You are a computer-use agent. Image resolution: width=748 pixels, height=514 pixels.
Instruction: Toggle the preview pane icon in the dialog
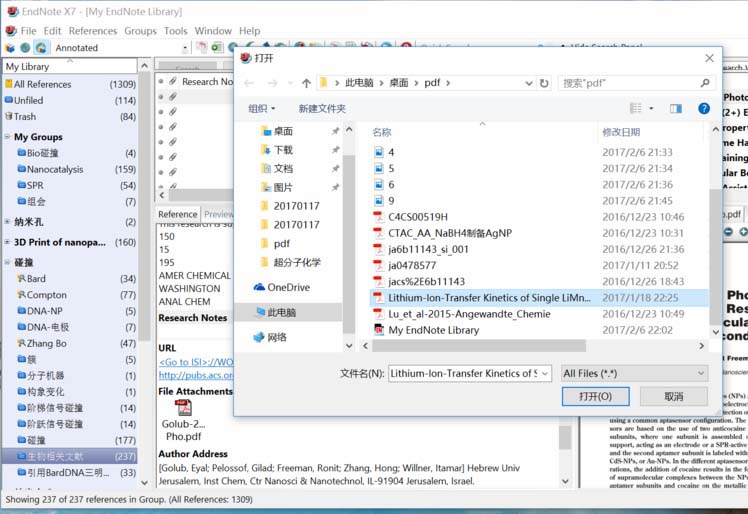(x=675, y=108)
